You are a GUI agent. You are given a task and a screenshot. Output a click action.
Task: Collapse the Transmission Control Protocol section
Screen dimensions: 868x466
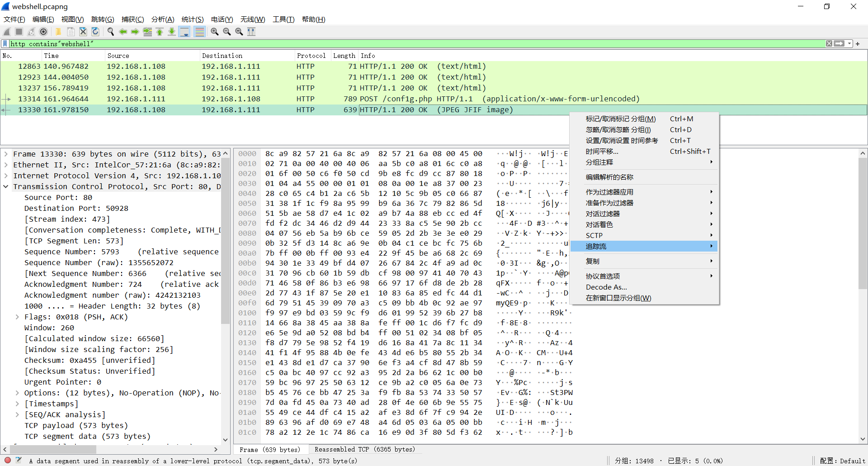pyautogui.click(x=6, y=186)
